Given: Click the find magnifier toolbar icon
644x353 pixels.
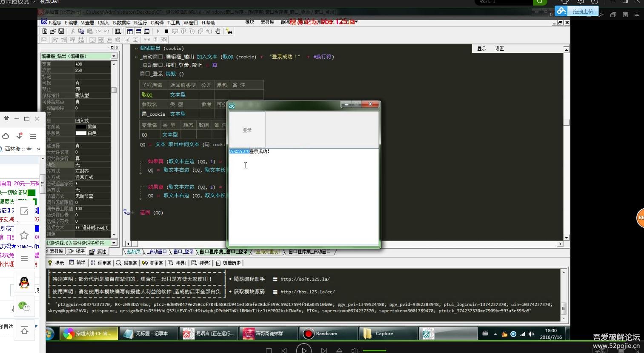Looking at the screenshot, I should click(118, 31).
